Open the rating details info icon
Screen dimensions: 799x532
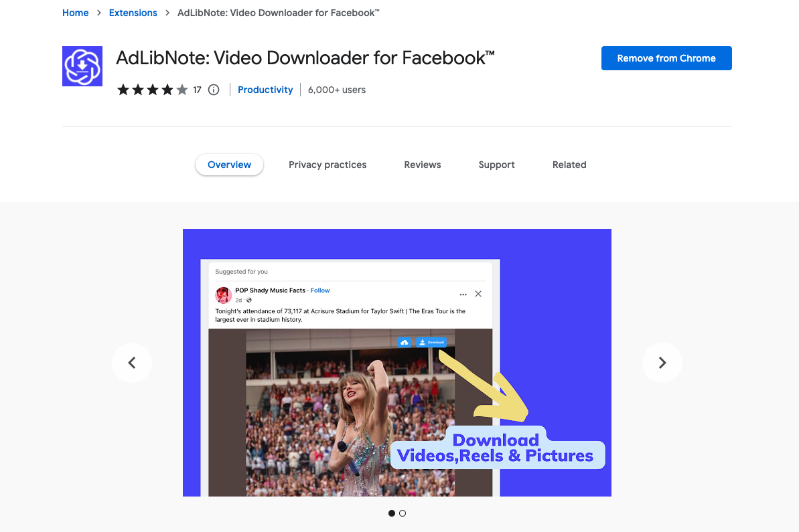(213, 89)
